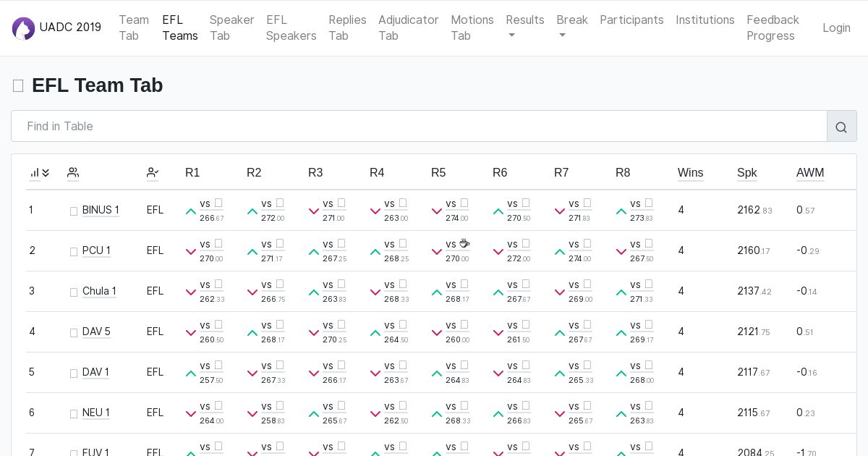Click the magnifier search button

click(x=841, y=127)
